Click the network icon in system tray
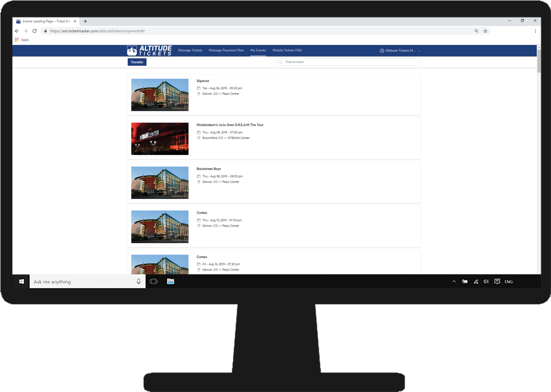 tap(476, 282)
